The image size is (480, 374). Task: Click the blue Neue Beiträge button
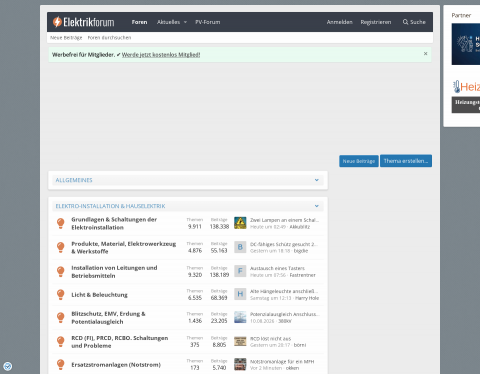coord(359,161)
